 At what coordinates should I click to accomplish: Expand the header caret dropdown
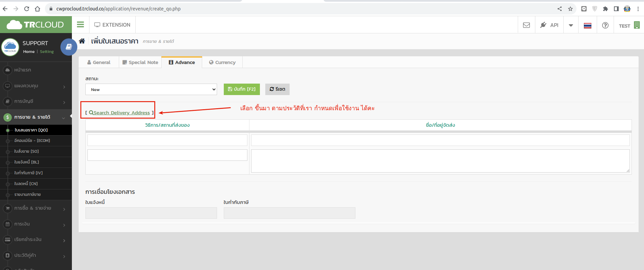[571, 25]
